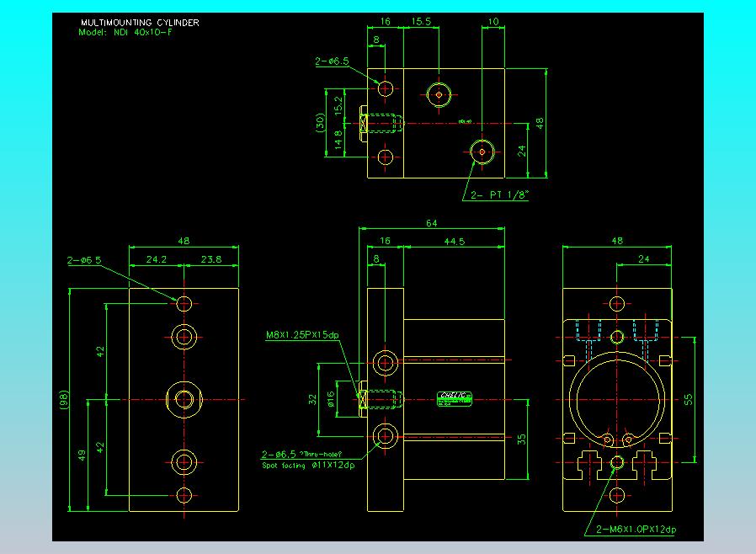Screen dimensions: 756x554
Task: Select the 24.2 dimension text
Action: [x=157, y=260]
